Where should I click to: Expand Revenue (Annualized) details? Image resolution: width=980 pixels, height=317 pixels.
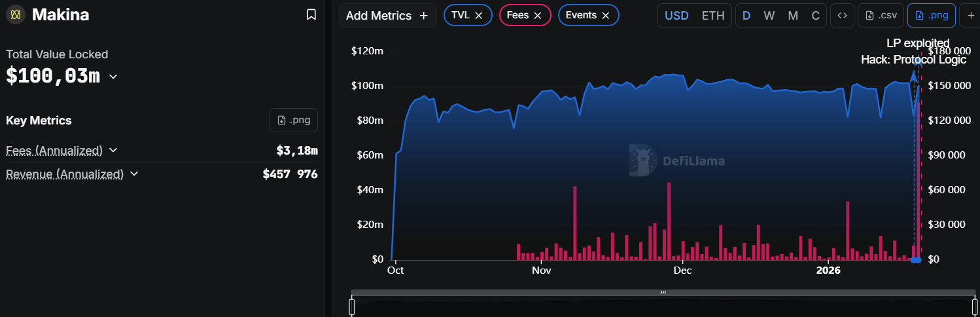pyautogui.click(x=134, y=174)
